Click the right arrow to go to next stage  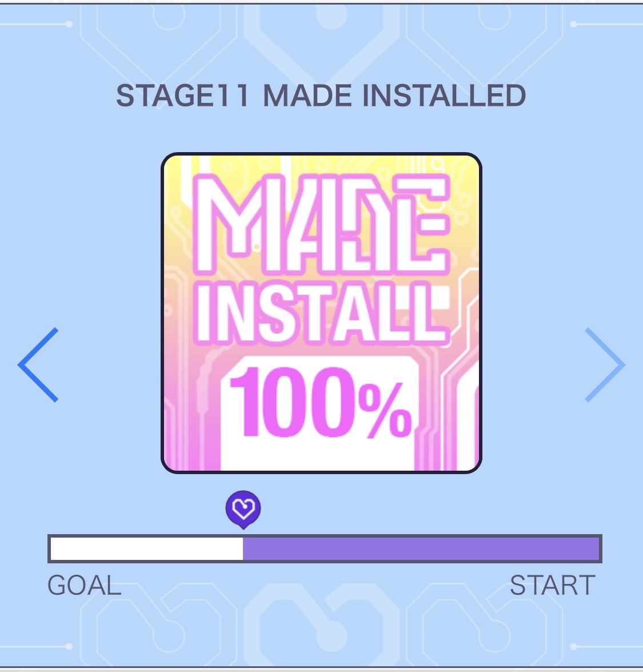point(604,365)
